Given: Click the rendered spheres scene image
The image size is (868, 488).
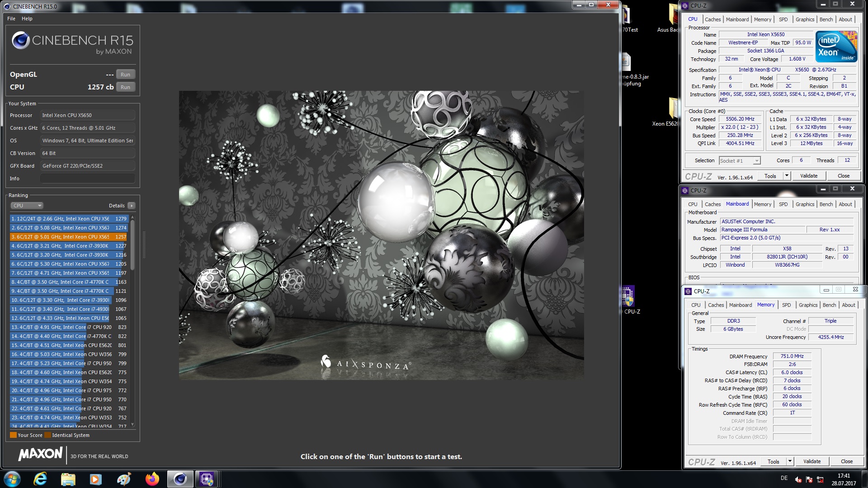Looking at the screenshot, I should pyautogui.click(x=381, y=235).
